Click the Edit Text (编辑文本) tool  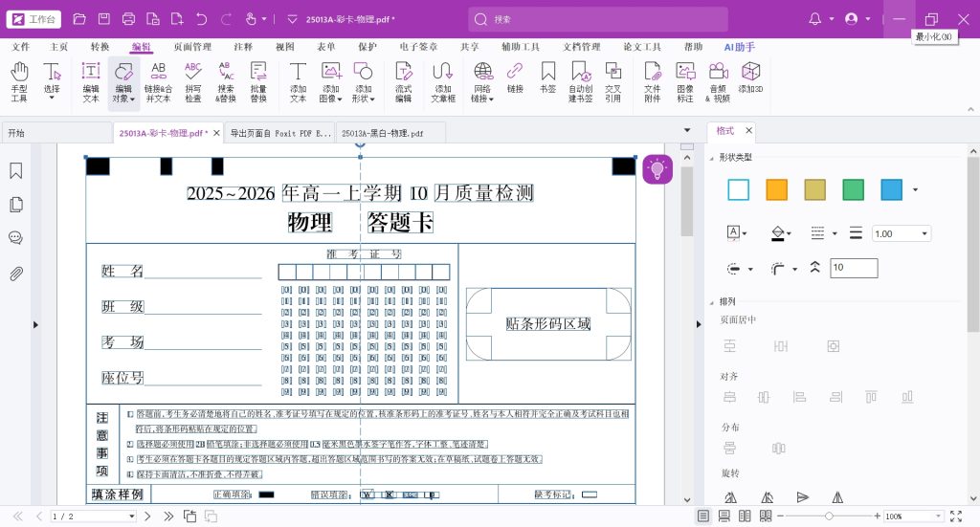pos(91,80)
